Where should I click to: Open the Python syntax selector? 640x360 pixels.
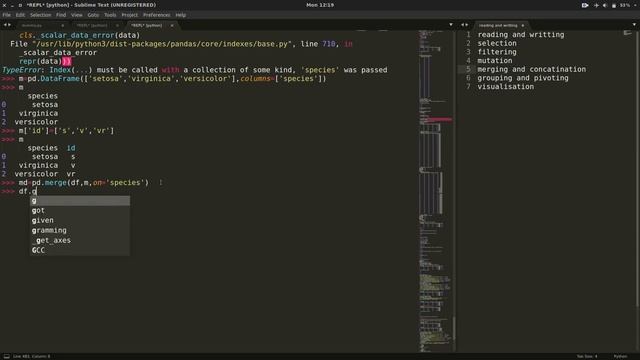620,356
